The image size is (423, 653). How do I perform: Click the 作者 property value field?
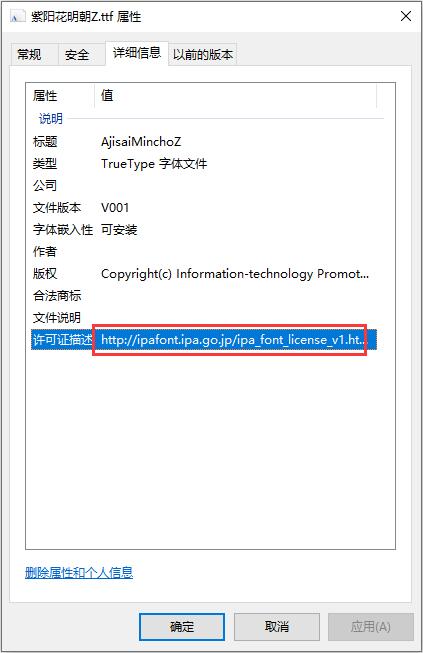pos(235,252)
